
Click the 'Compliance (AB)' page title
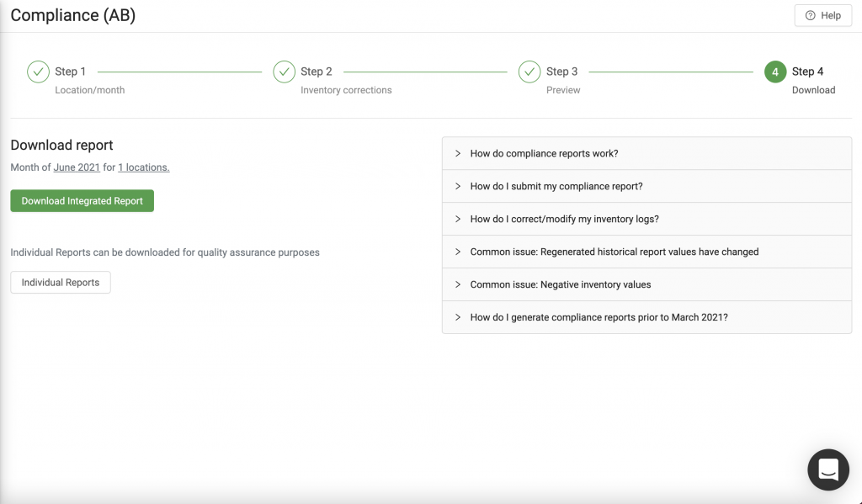coord(73,15)
